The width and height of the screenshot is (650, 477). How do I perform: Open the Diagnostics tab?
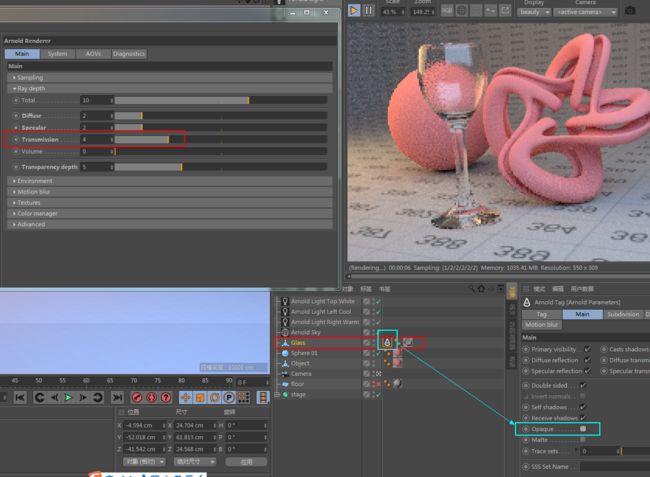129,54
